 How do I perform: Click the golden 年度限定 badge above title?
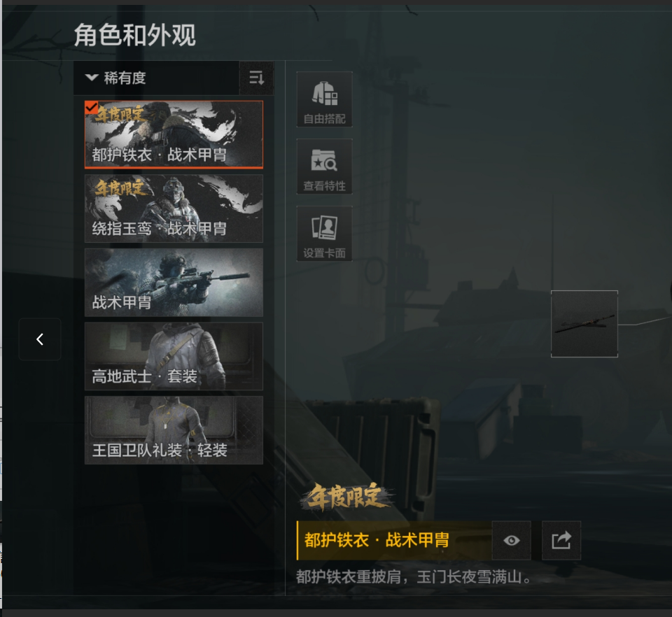pos(346,497)
